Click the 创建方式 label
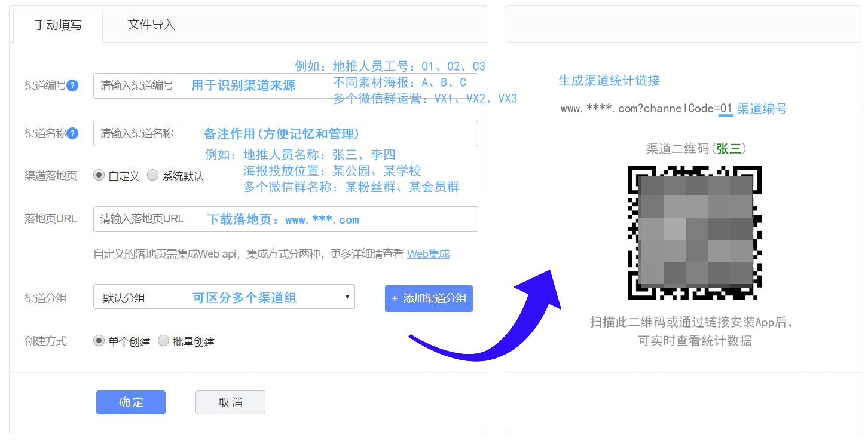This screenshot has height=440, width=868. click(x=45, y=341)
